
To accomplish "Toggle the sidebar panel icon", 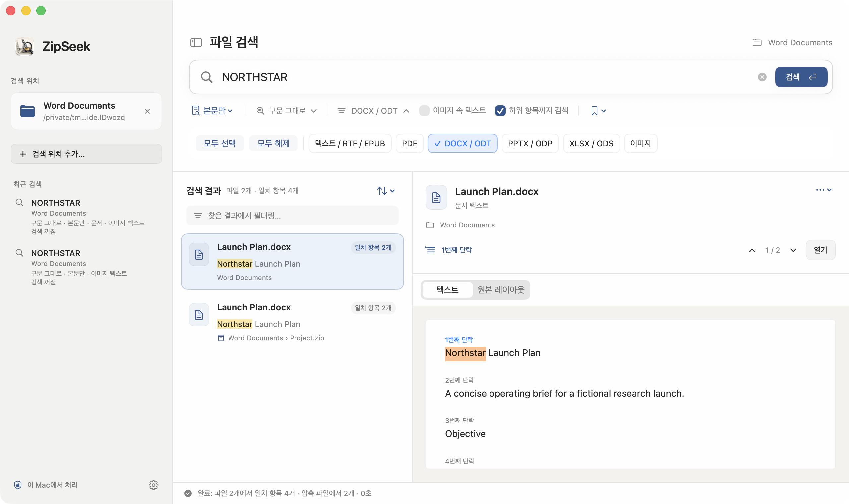I will pyautogui.click(x=196, y=42).
